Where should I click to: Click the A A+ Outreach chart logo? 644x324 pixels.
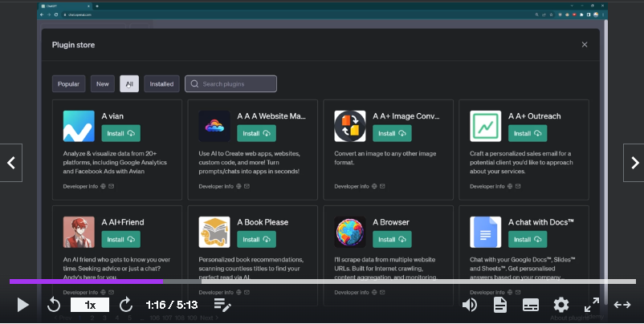(486, 126)
